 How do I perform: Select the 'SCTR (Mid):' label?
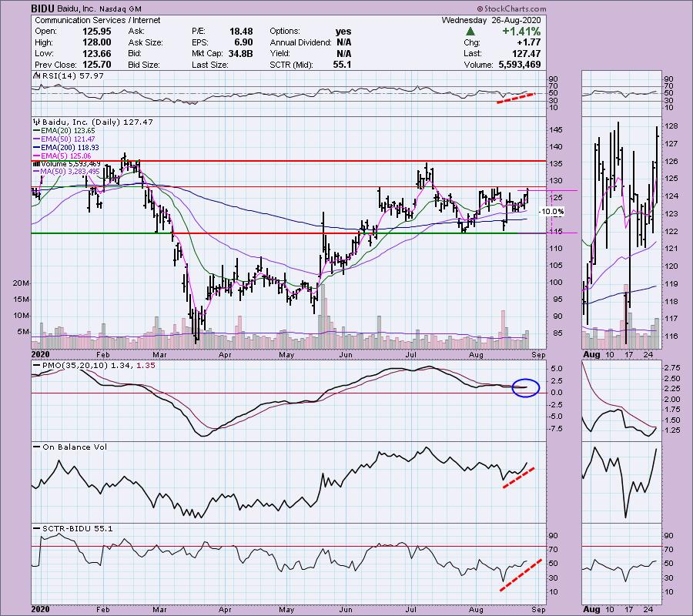[291, 65]
